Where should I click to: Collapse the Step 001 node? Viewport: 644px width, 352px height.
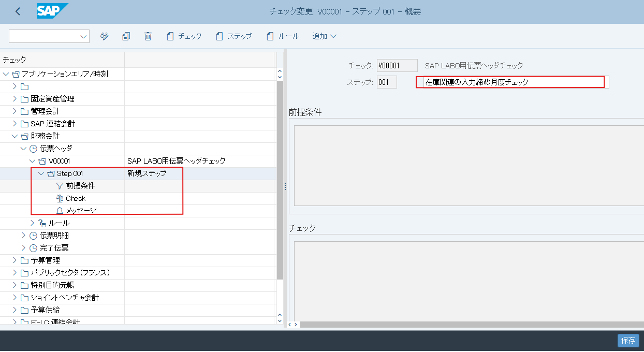[41, 173]
